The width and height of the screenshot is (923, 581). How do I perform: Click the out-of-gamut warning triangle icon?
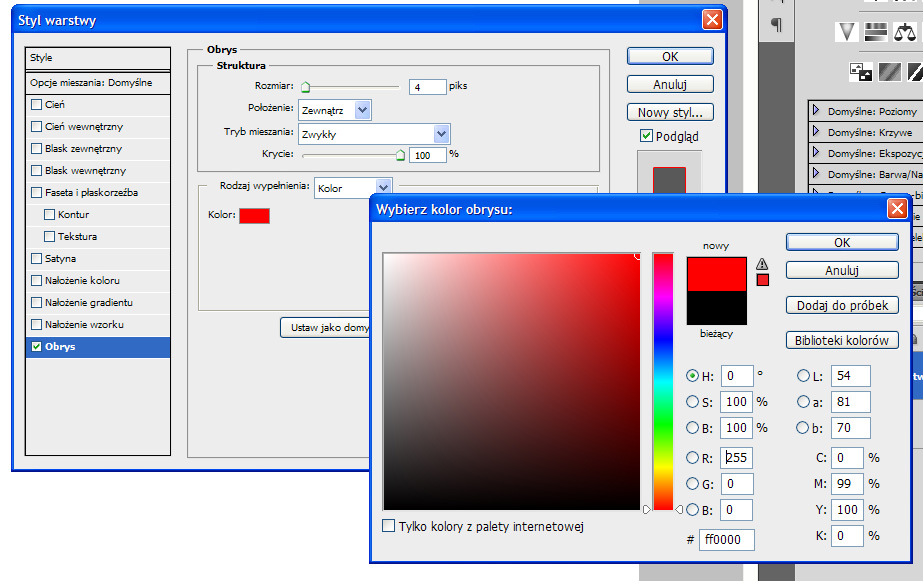[x=762, y=263]
